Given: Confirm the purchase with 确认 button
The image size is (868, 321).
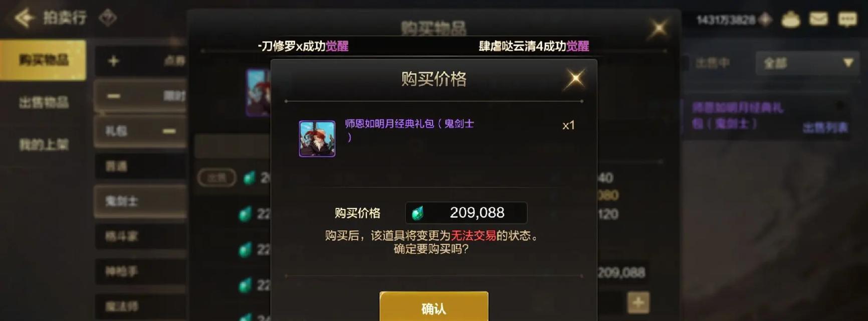Looking at the screenshot, I should (433, 307).
